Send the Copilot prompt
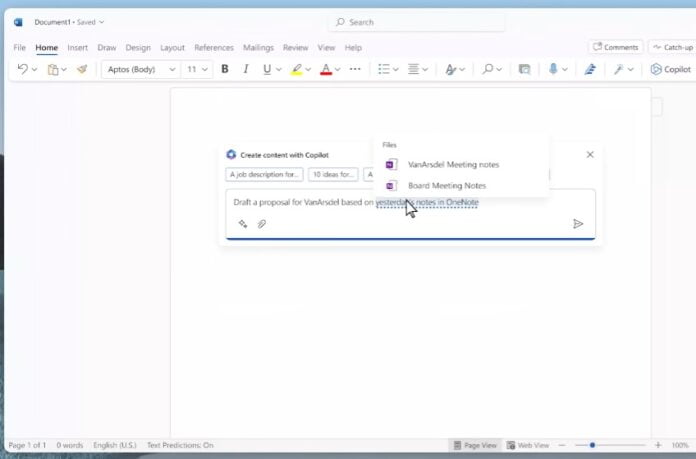 577,224
